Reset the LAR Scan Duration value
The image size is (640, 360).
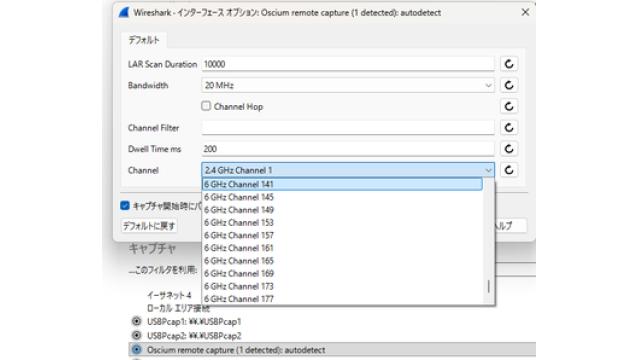(x=509, y=64)
